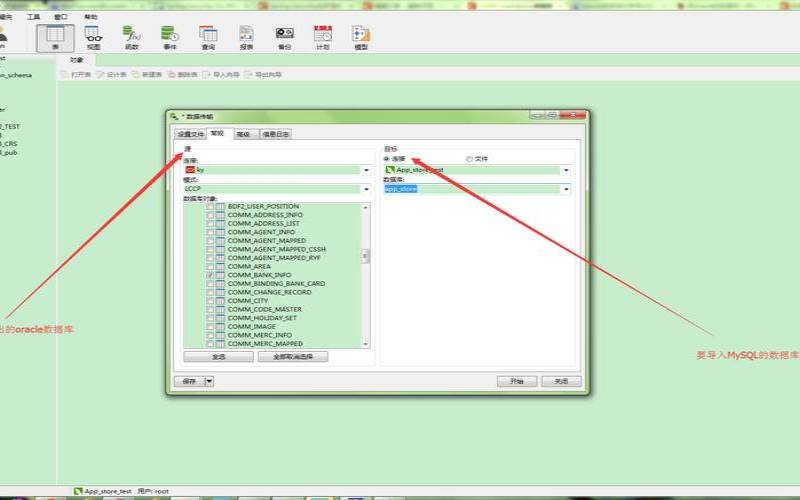The width and height of the screenshot is (800, 500).
Task: Open the LCCP schema dropdown
Action: tap(365, 188)
